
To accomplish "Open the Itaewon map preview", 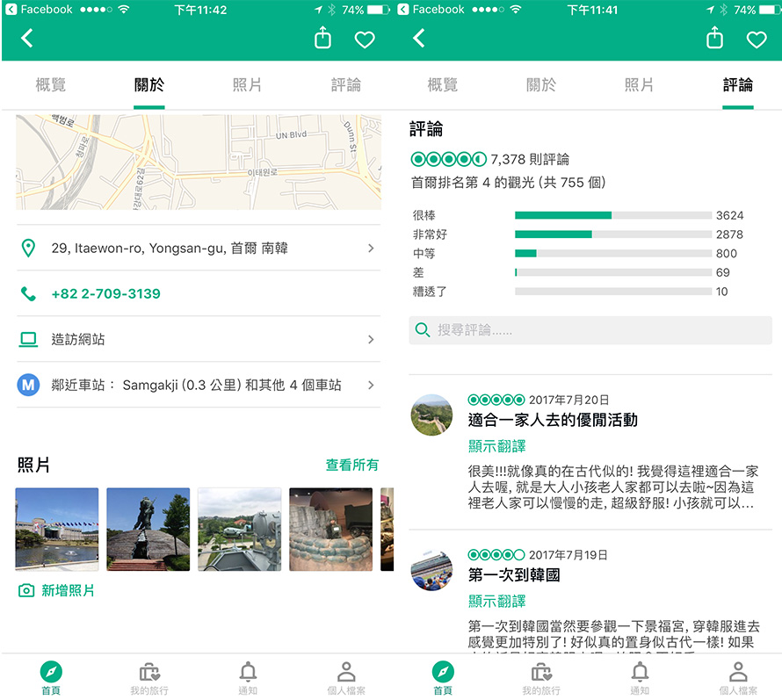I will (199, 162).
